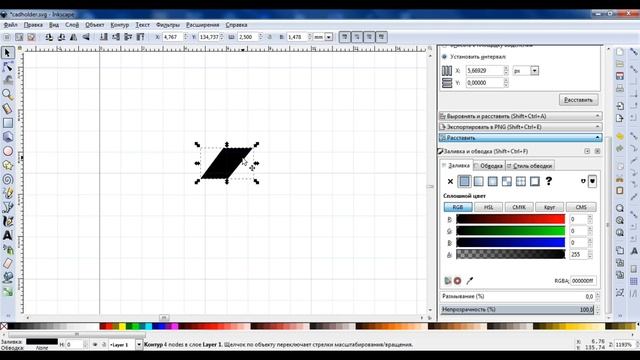Select the Tweak tool
Viewport: 640px width, 360px height.
tap(7, 80)
